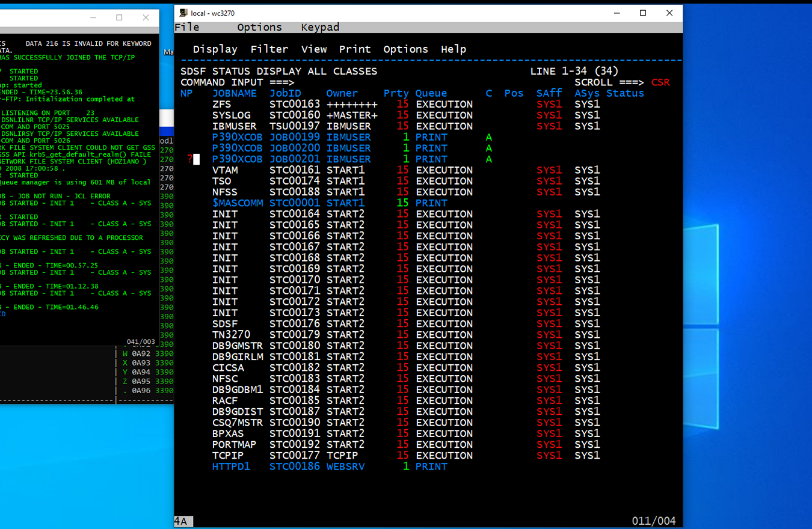Select the JOBNAME column header
Screen dimensions: 812x529
tap(234, 93)
